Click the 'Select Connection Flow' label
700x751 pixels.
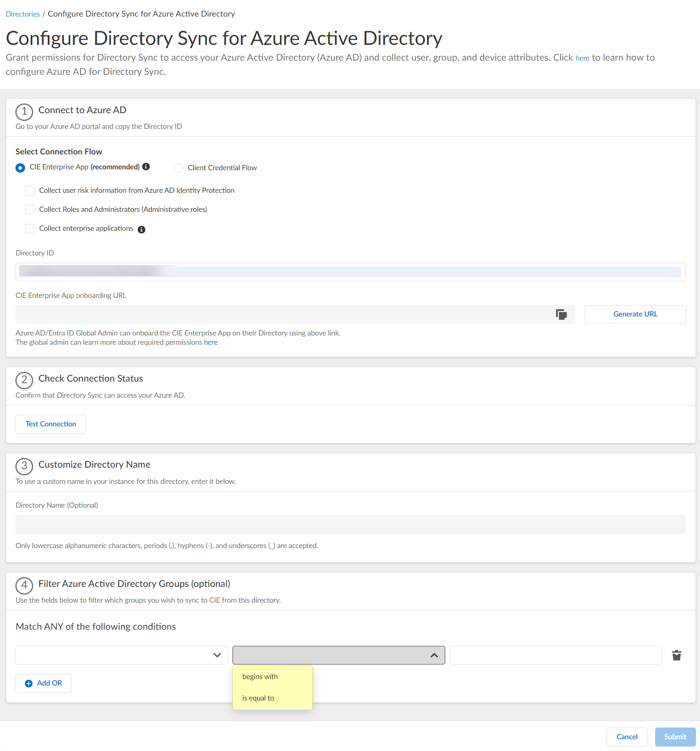(59, 152)
